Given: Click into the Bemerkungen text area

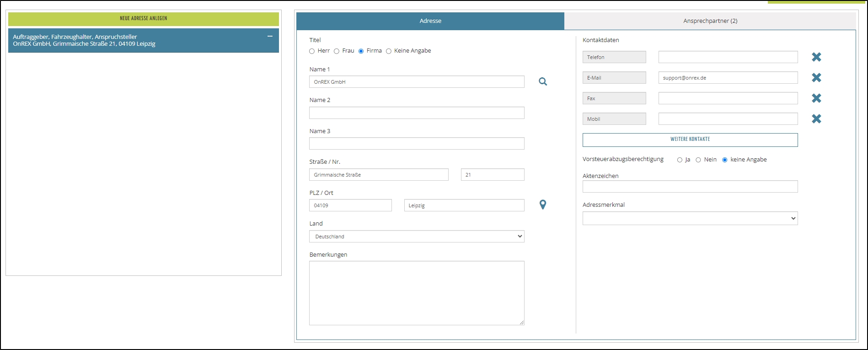Looking at the screenshot, I should click(x=416, y=293).
